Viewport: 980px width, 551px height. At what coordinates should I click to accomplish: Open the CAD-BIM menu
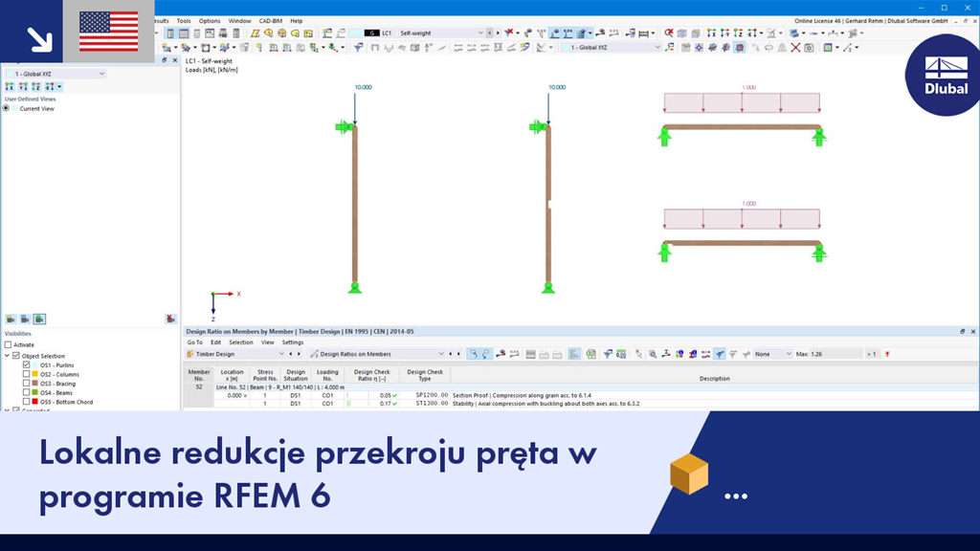click(271, 21)
